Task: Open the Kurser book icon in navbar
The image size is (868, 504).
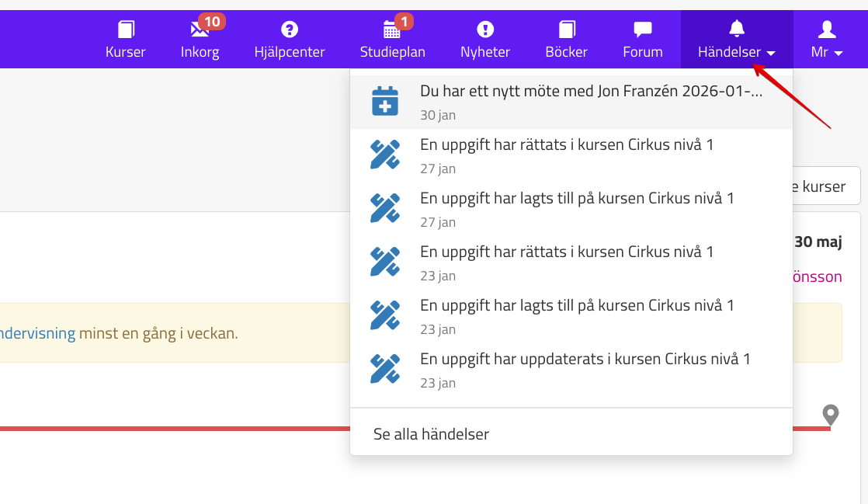Action: [x=125, y=30]
